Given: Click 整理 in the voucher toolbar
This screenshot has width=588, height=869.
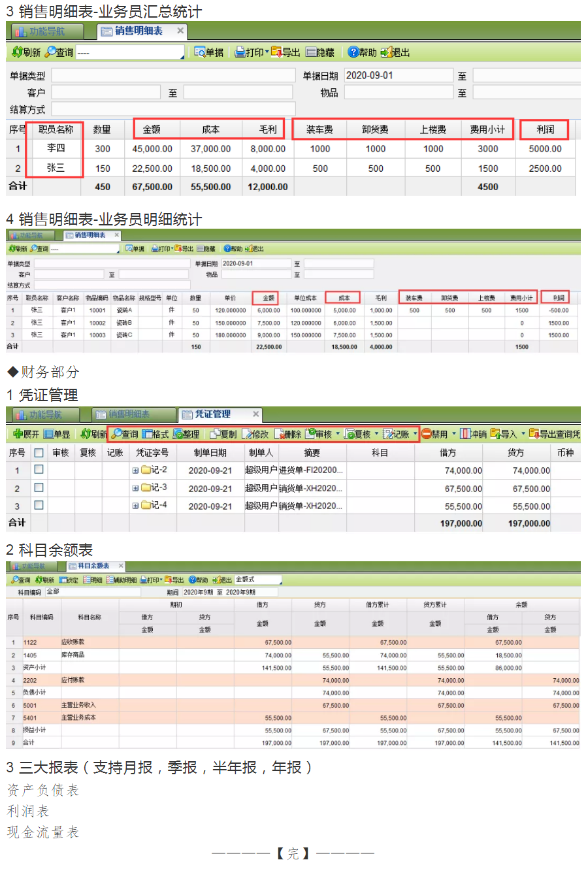Looking at the screenshot, I should tap(186, 434).
